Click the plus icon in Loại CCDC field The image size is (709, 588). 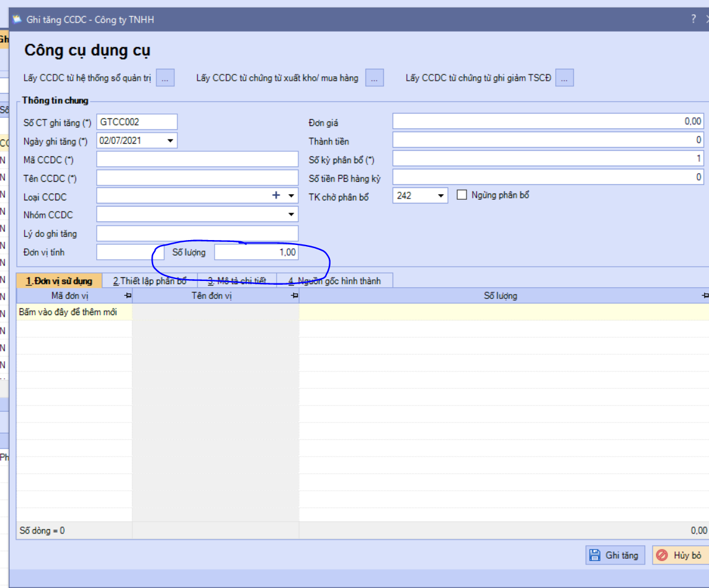click(x=276, y=195)
